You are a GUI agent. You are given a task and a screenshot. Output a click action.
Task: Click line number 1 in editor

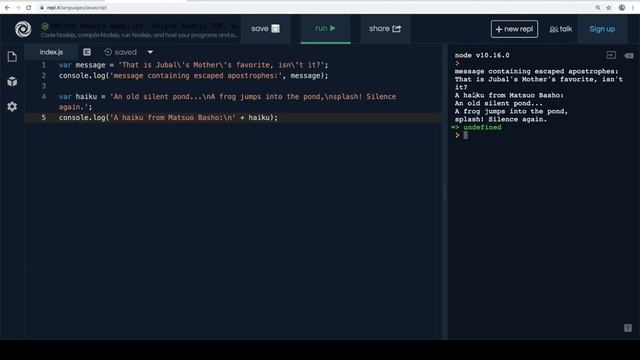(44, 65)
